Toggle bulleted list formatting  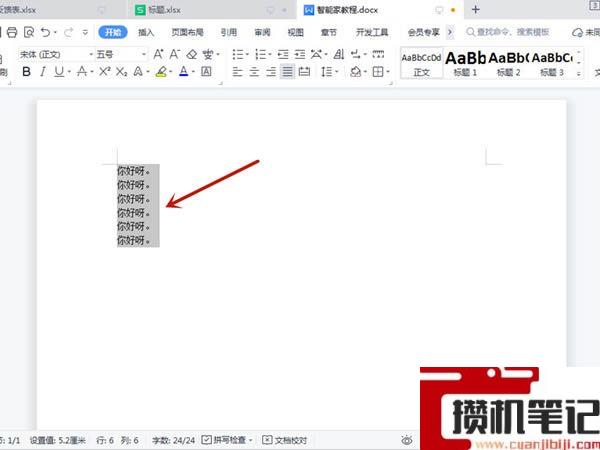click(238, 55)
